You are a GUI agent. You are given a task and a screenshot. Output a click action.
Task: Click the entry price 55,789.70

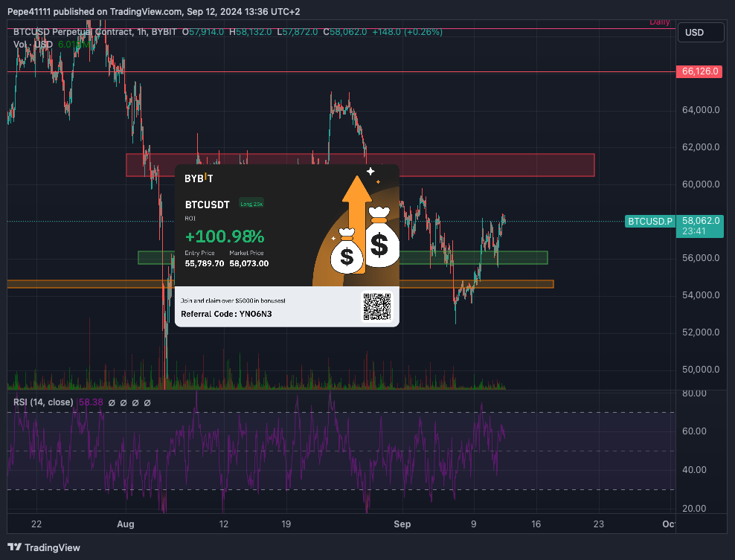tap(205, 263)
